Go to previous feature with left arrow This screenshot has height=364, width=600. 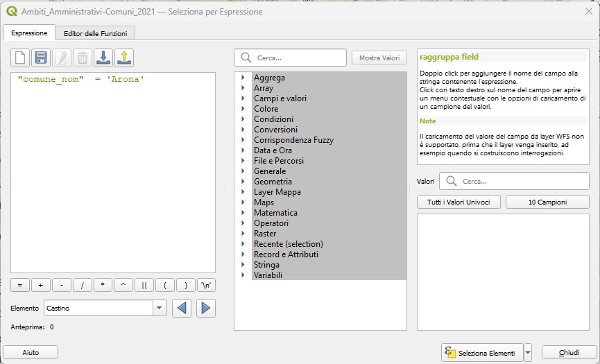pos(182,308)
